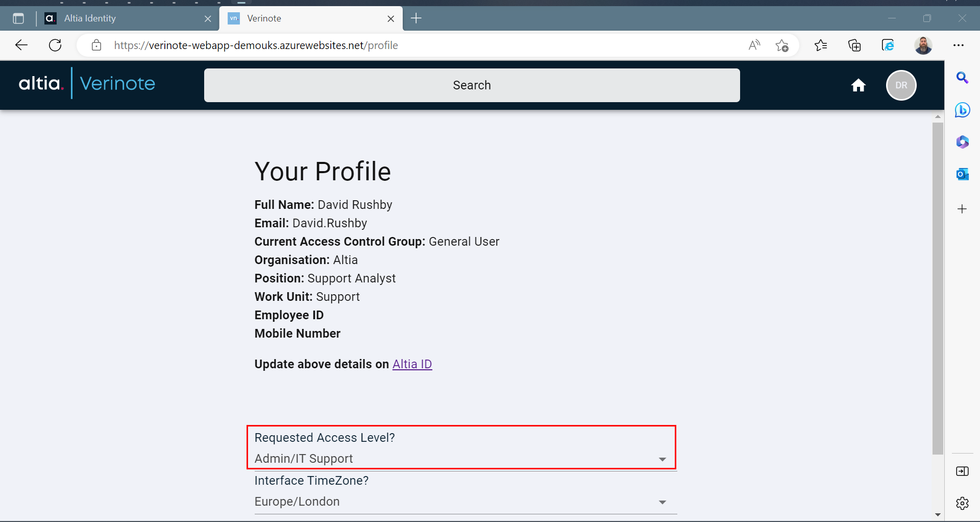
Task: Click the scrollbar down arrow
Action: (x=938, y=514)
